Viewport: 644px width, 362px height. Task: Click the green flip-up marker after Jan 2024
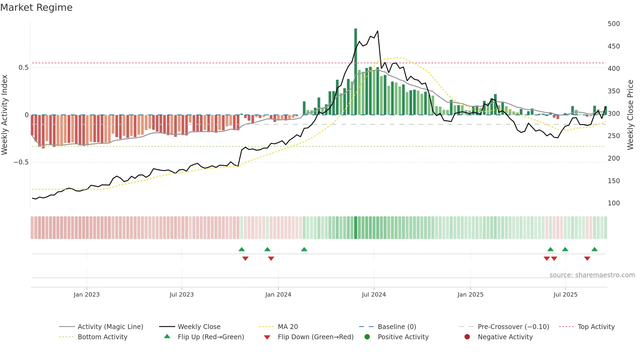click(304, 249)
